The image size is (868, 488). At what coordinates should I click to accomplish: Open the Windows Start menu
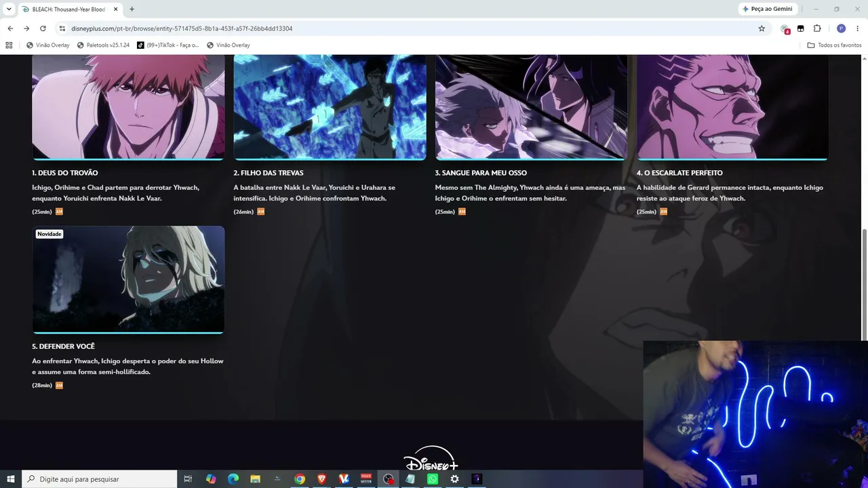coord(11,479)
